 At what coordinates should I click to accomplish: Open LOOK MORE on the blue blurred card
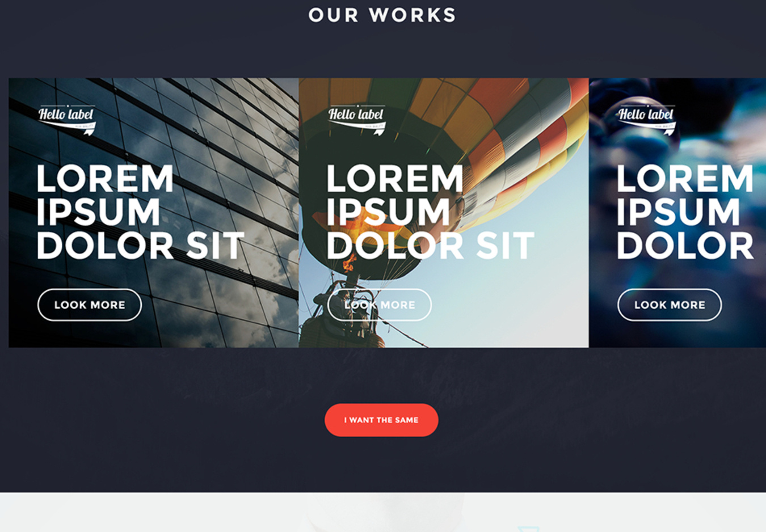(x=670, y=305)
